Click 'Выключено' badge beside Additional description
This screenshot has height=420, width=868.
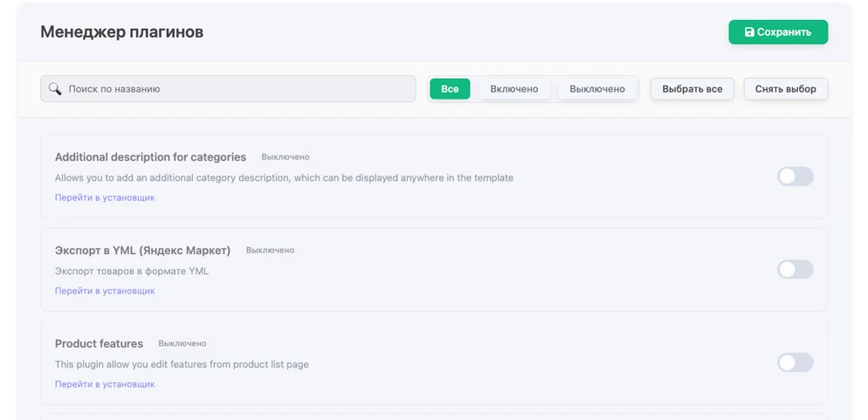[286, 157]
